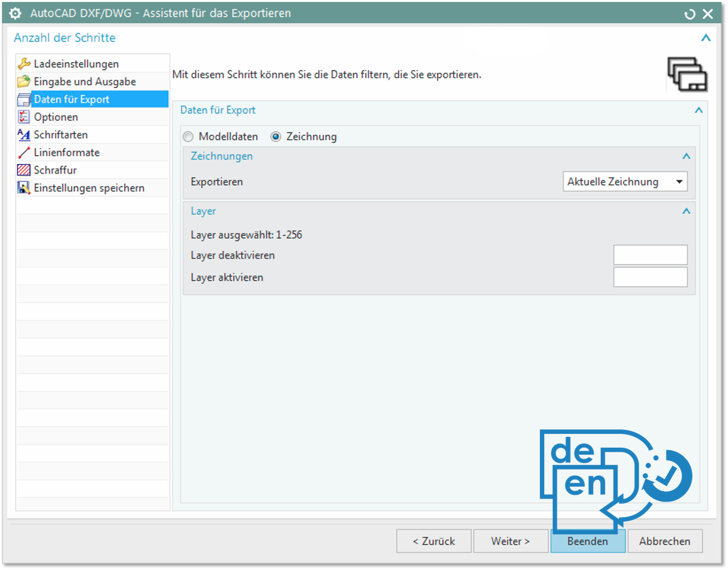
Task: Select the Modelldaten radio button
Action: pyautogui.click(x=188, y=137)
